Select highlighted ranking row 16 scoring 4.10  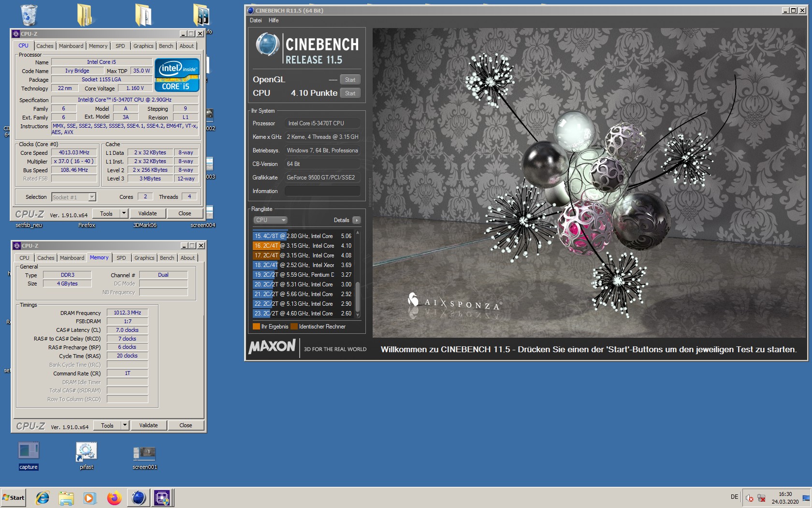[303, 246]
